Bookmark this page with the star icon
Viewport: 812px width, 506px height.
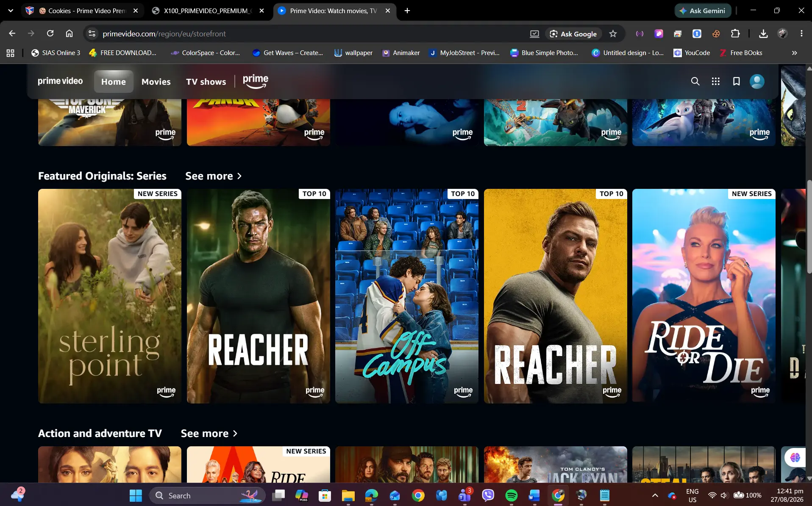coord(613,33)
